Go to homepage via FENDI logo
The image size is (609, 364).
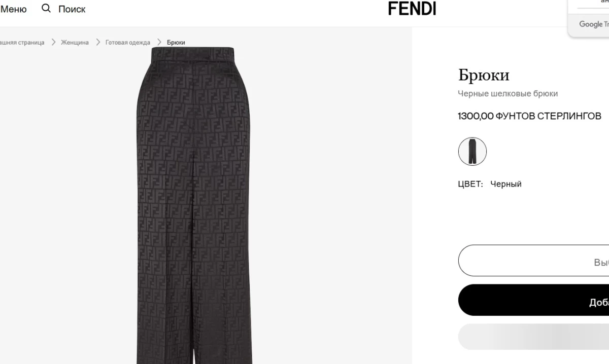[412, 8]
